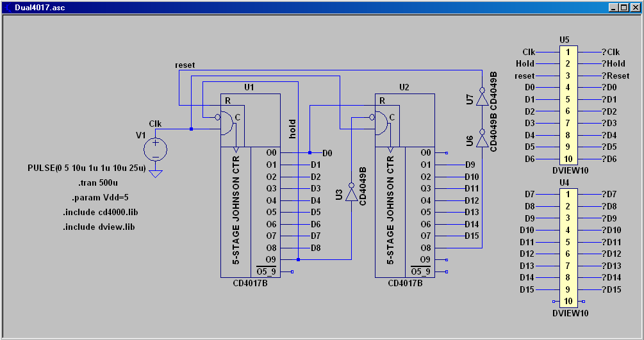Click the ?D6 output label on U5

coord(609,159)
